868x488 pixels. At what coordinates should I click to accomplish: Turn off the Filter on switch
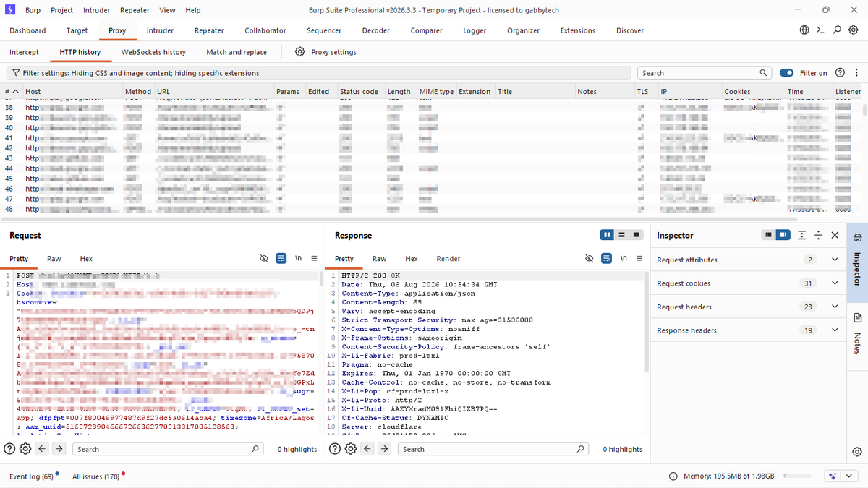787,73
